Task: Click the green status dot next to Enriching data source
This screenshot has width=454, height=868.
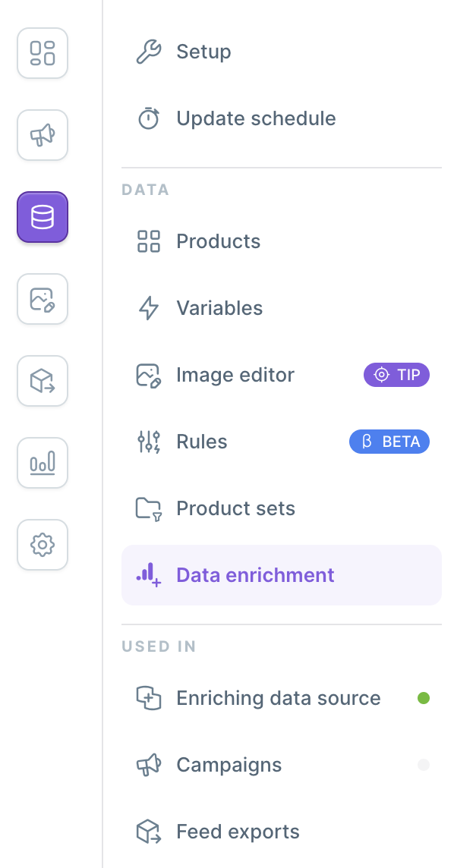Action: (x=424, y=698)
